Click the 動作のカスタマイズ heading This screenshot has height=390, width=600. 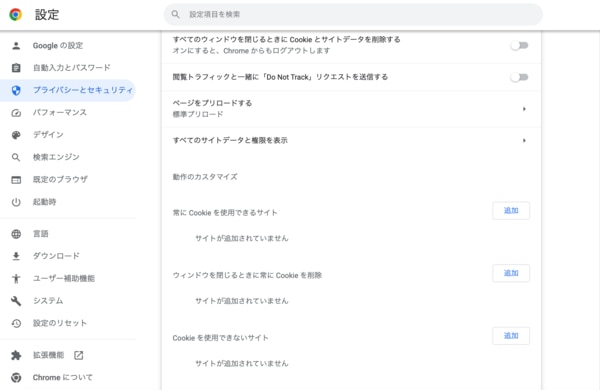(205, 177)
